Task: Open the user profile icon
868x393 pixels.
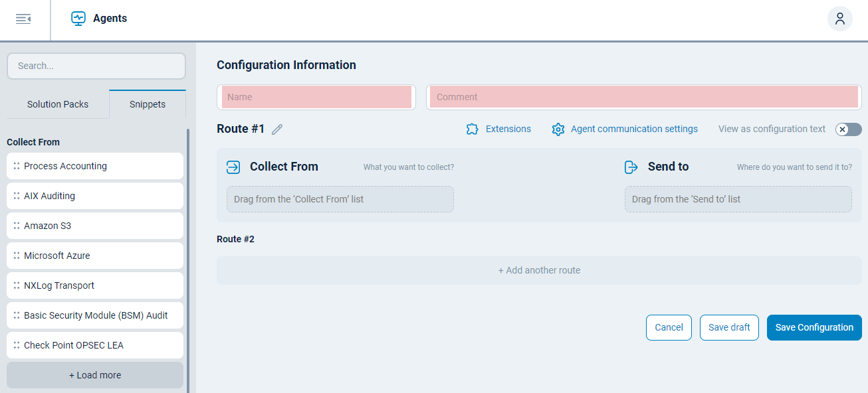Action: click(839, 19)
